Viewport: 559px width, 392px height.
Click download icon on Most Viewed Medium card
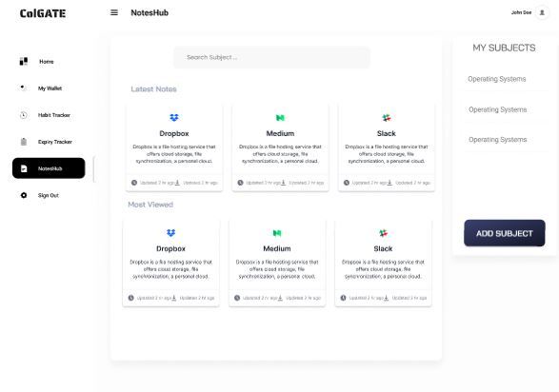[280, 298]
